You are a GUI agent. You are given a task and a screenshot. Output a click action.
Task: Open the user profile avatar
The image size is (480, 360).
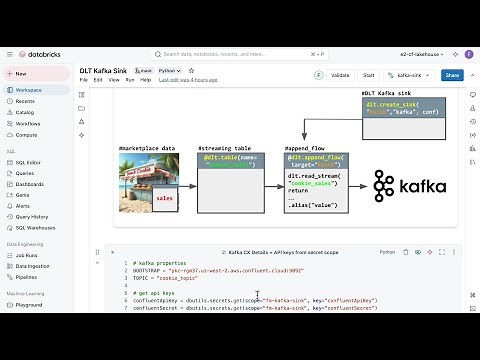coord(469,54)
